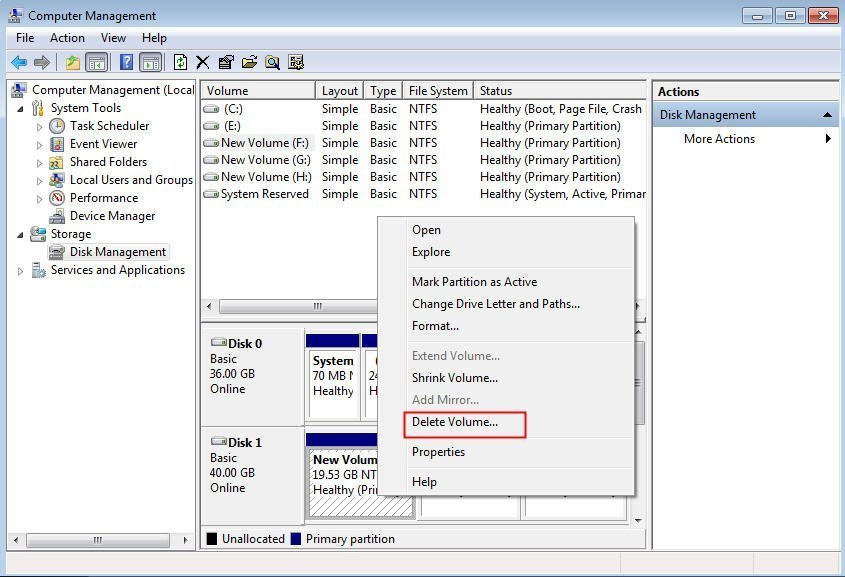The image size is (845, 577).
Task: Collapse Disk Management section in Actions pane
Action: tap(827, 115)
